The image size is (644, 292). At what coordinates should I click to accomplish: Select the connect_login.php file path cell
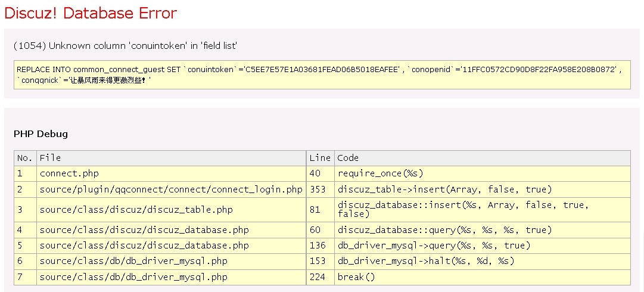click(x=171, y=190)
